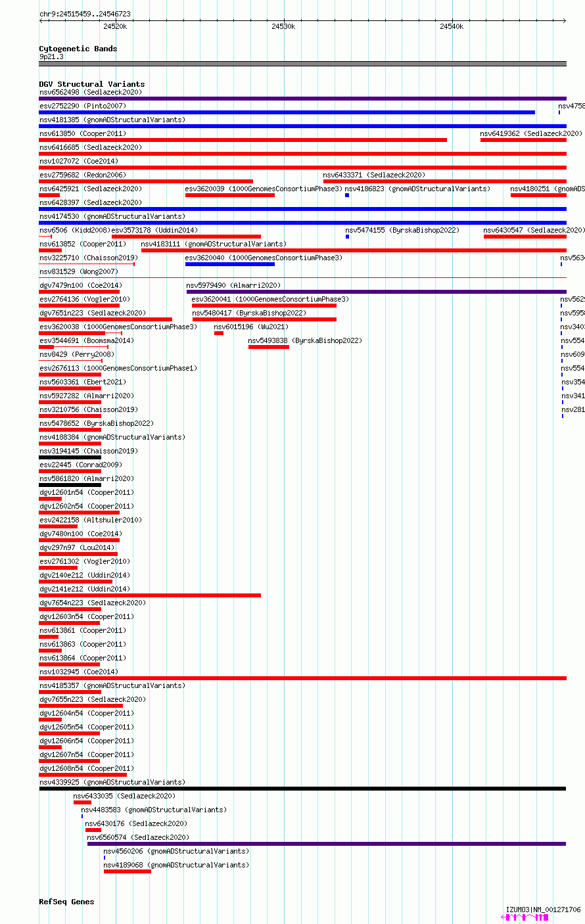Select nsv8429 (Perry2008) label
585x924 pixels.
(x=77, y=354)
